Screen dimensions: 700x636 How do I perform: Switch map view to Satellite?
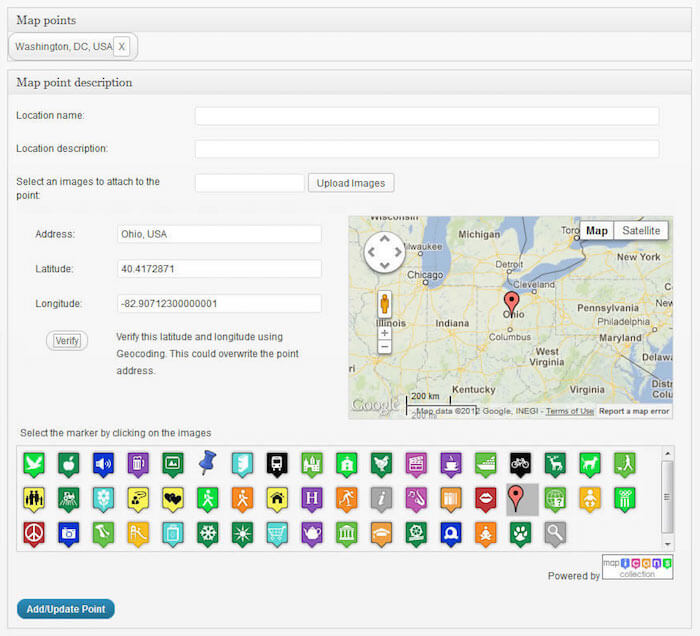point(641,231)
